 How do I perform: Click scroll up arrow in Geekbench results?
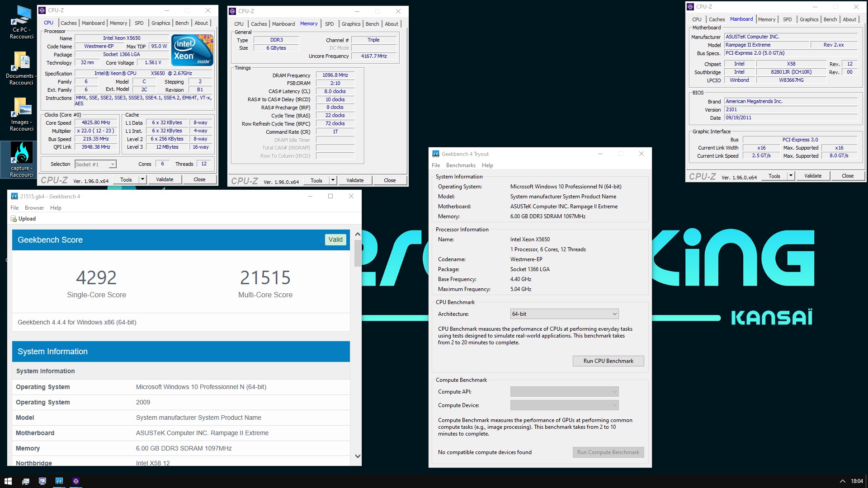point(358,234)
